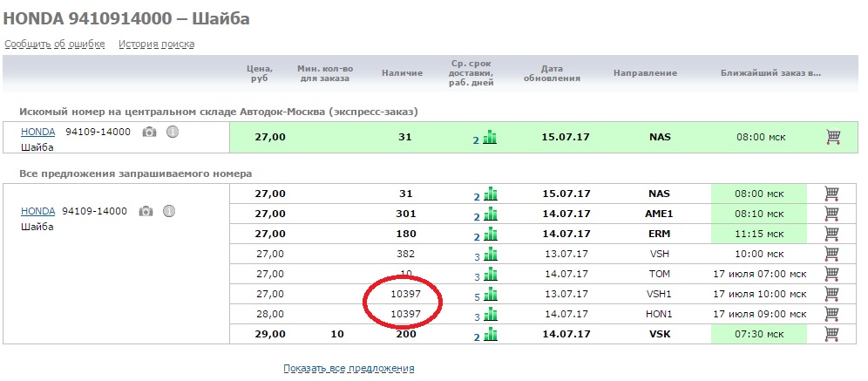The width and height of the screenshot is (868, 381).
Task: Add the VSH offer to cart
Action: tap(831, 254)
